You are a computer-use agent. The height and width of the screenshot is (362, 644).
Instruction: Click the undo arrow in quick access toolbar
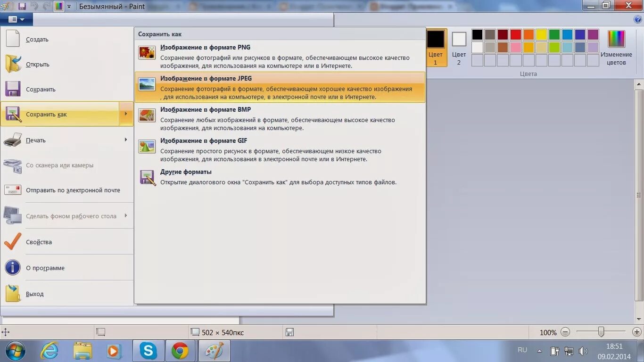coord(34,7)
